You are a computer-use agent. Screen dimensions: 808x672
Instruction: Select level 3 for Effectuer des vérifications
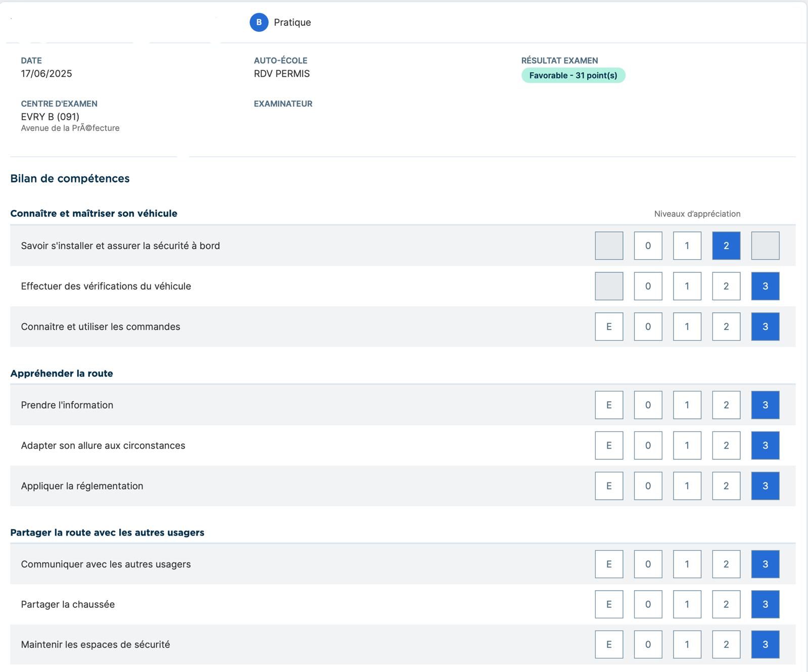[x=765, y=286]
